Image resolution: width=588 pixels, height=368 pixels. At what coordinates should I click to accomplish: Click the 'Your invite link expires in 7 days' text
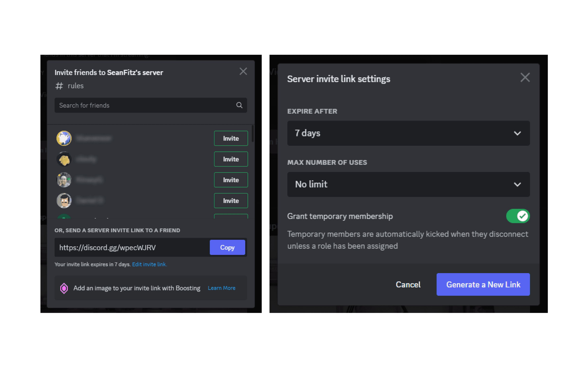tap(93, 264)
